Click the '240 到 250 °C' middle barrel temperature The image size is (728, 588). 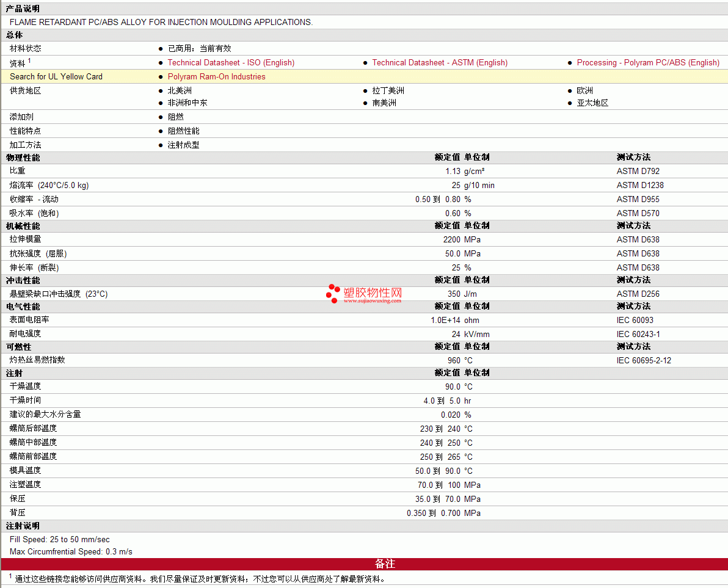pos(446,443)
